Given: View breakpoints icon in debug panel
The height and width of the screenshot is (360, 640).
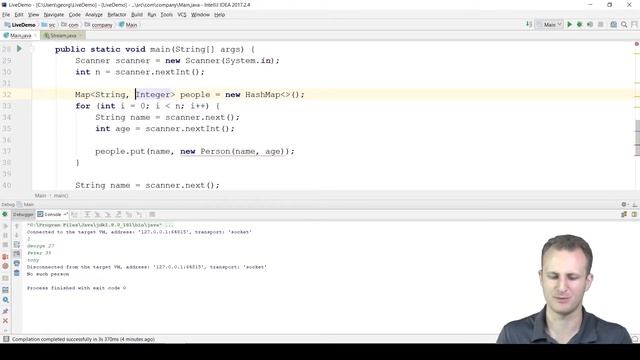Looking at the screenshot, I should [5, 257].
